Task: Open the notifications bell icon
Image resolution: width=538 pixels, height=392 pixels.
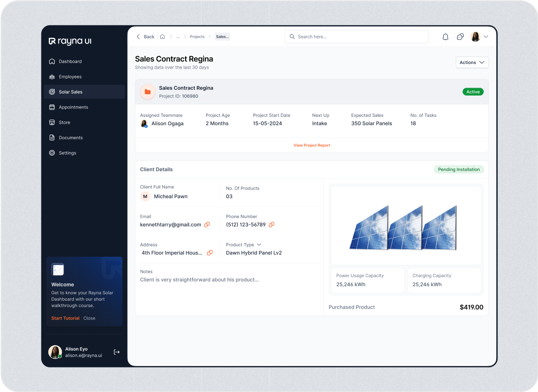Action: click(x=445, y=37)
